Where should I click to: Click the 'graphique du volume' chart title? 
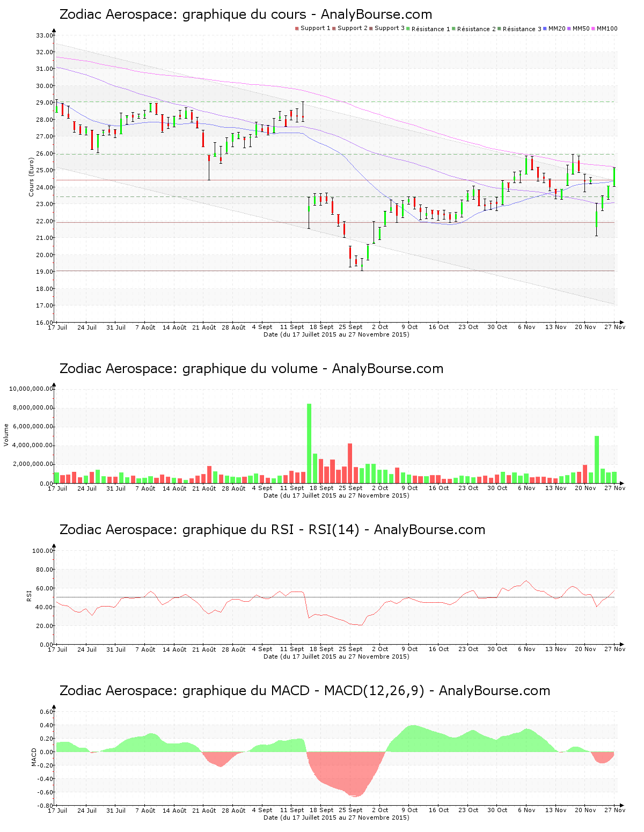[x=251, y=369]
